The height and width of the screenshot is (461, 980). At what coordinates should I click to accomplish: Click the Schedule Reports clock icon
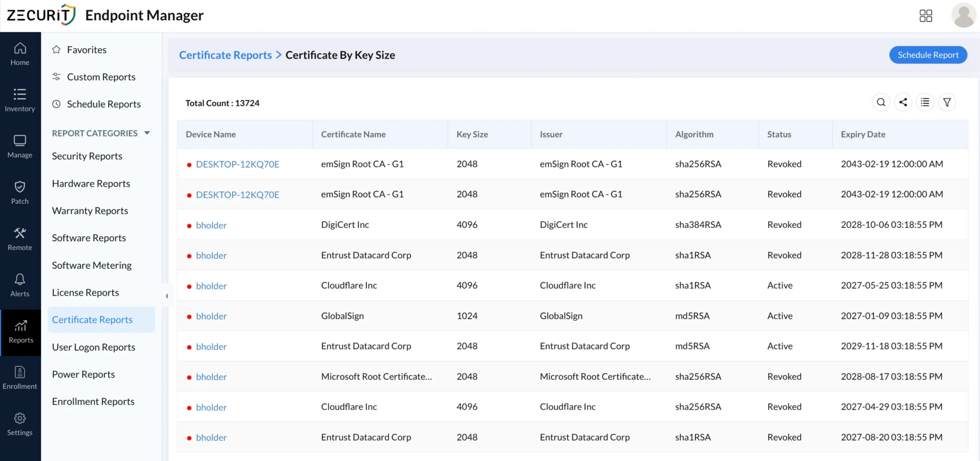pos(57,104)
